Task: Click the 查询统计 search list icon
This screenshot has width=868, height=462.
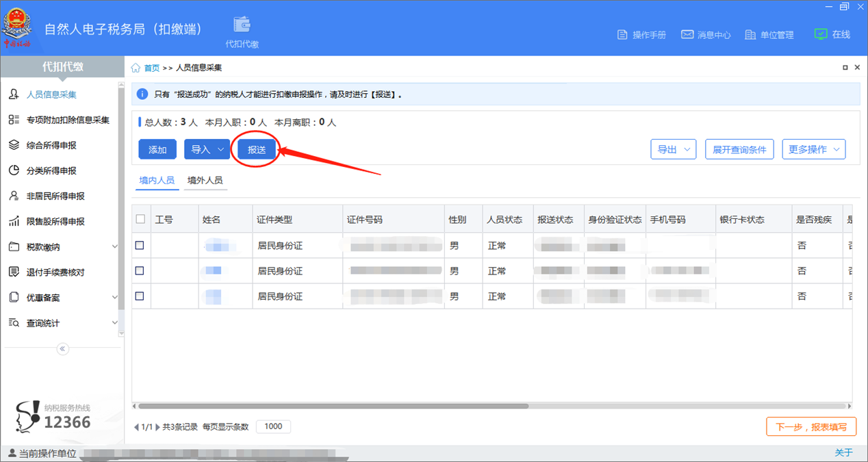Action: 14,322
